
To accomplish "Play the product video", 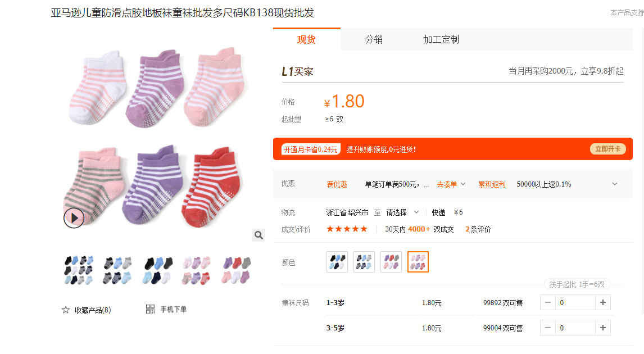I will pos(74,217).
